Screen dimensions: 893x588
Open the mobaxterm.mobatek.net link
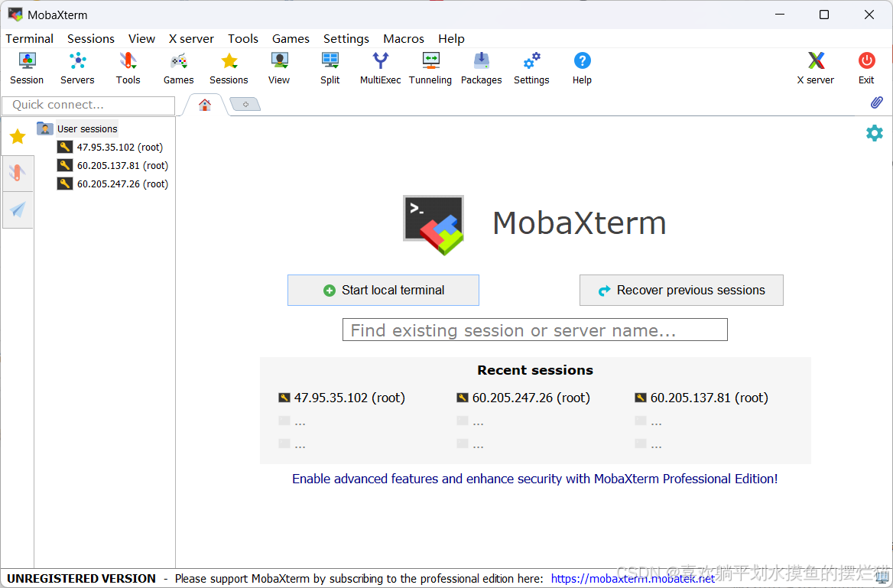pyautogui.click(x=633, y=578)
